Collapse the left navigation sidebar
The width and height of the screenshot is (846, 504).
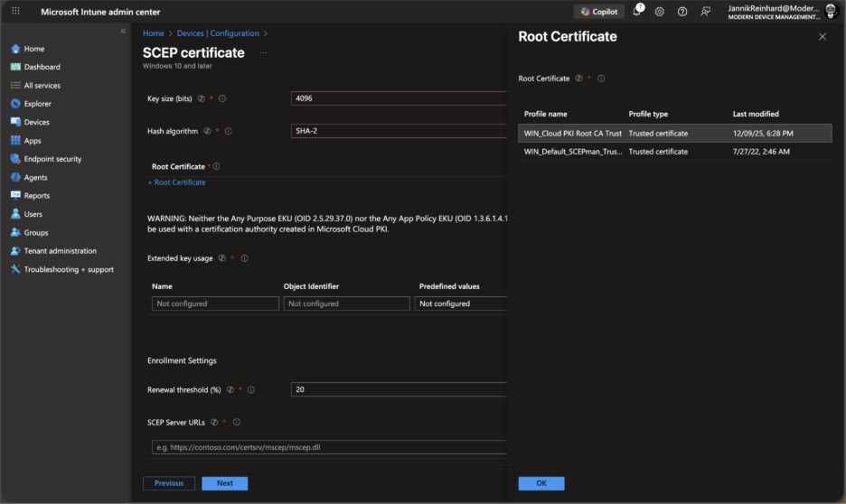(x=124, y=31)
